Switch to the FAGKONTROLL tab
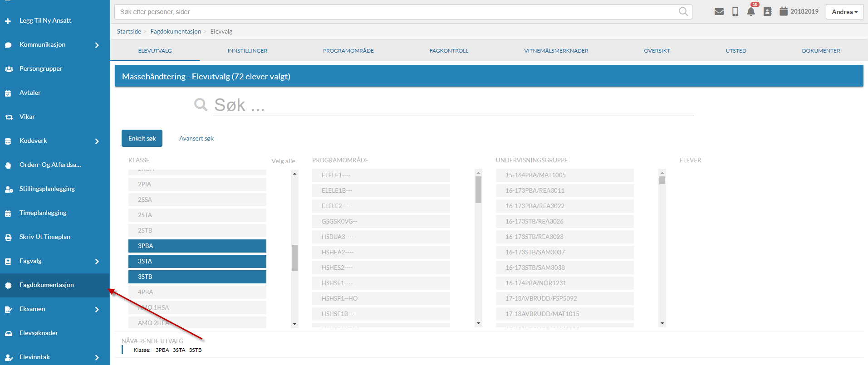The height and width of the screenshot is (365, 868). (x=449, y=51)
